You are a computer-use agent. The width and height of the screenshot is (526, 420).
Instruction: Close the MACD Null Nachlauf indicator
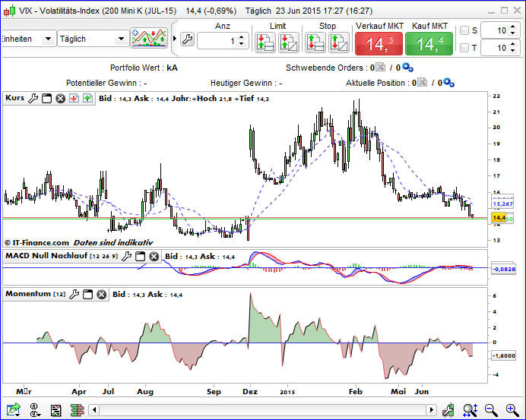coord(154,257)
